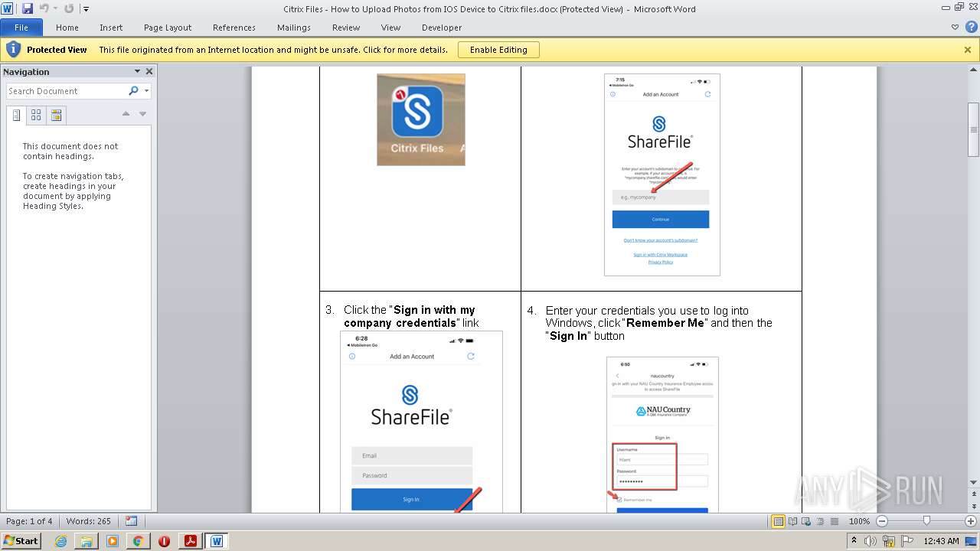Open the Navigation pane options dropdown

pyautogui.click(x=137, y=71)
